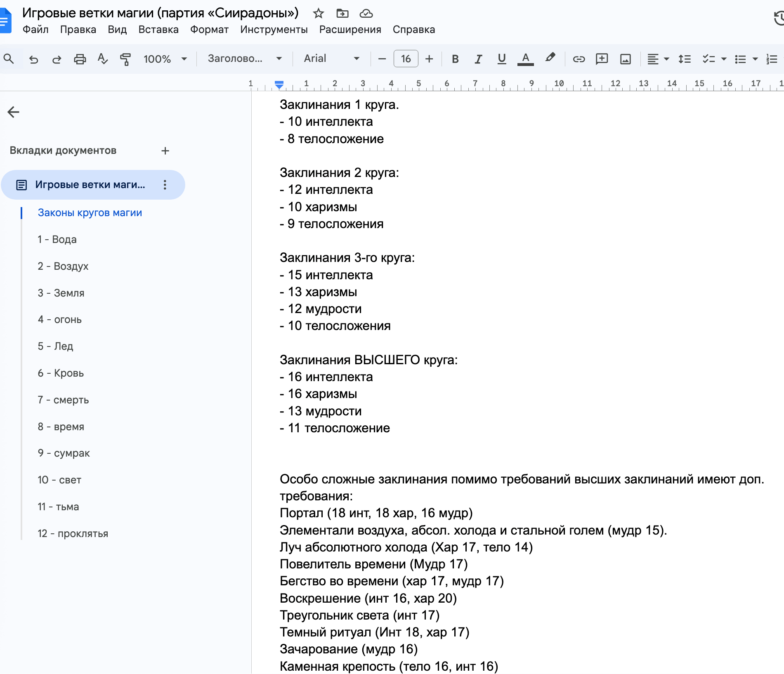Toggle bold formatting
The image size is (784, 674).
pos(455,59)
